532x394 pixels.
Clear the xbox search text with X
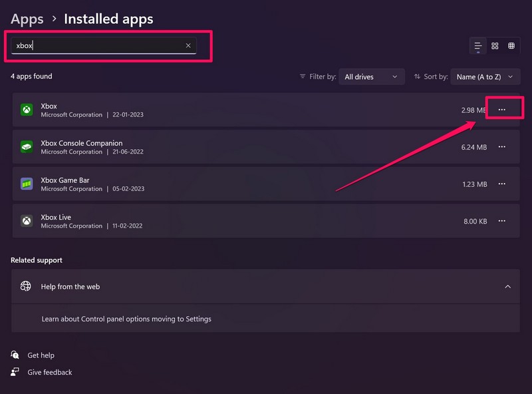tap(188, 45)
